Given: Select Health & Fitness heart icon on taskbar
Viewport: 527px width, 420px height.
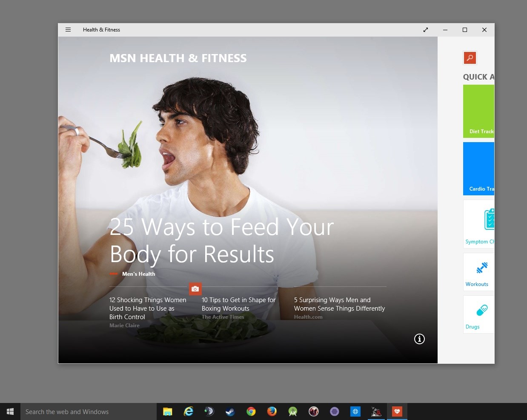Looking at the screenshot, I should (397, 411).
